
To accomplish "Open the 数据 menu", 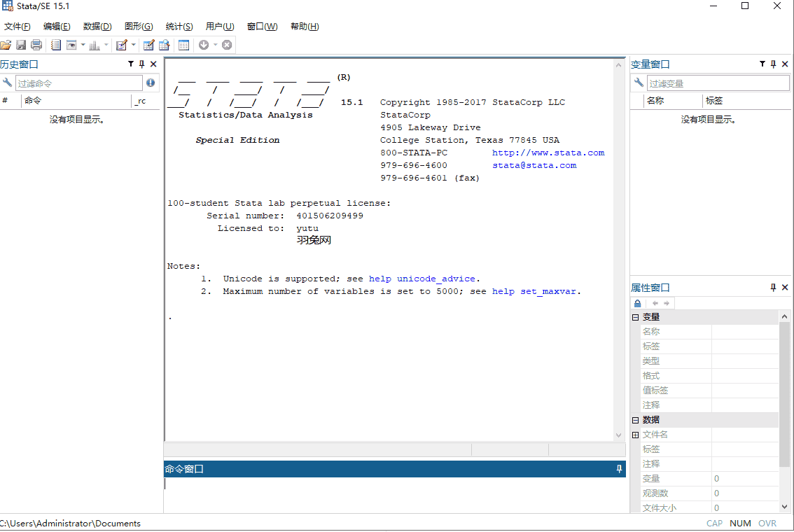I will (x=97, y=27).
